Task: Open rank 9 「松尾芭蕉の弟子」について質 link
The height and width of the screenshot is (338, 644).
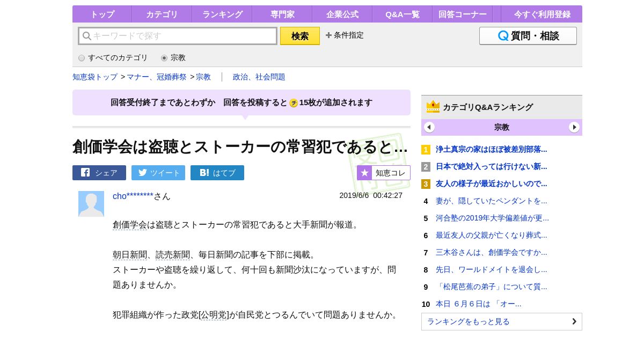Action: 492,287
